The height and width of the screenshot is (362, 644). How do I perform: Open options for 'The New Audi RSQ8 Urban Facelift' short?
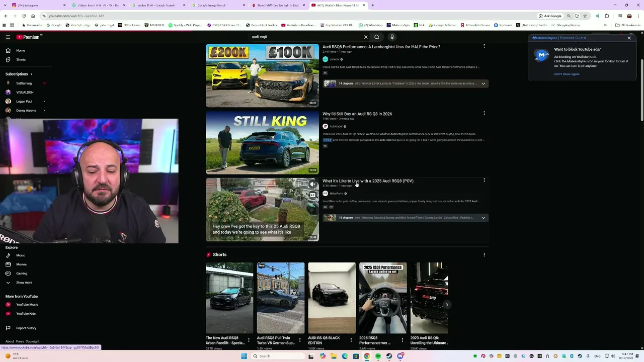click(249, 340)
